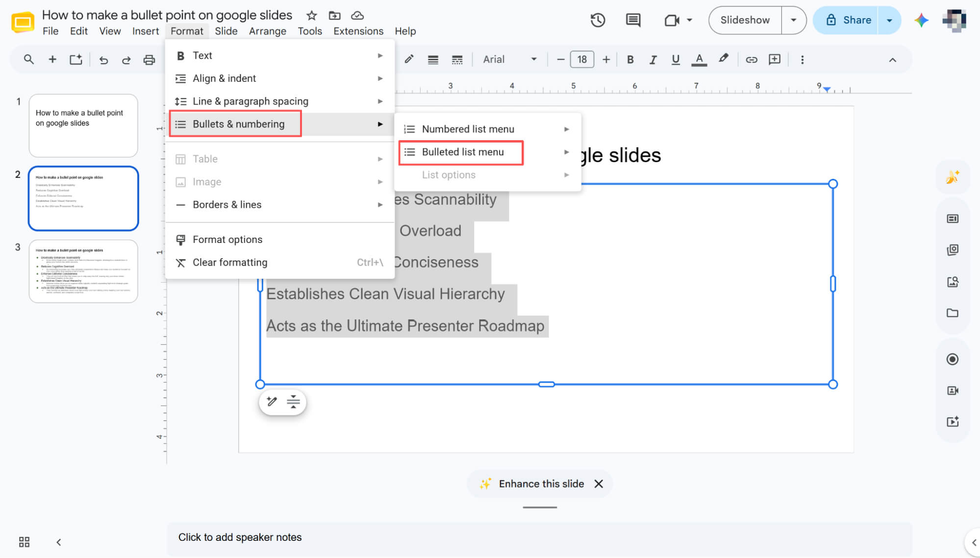Image resolution: width=980 pixels, height=558 pixels.
Task: Collapse the filmstrip with the left chevron
Action: [58, 542]
